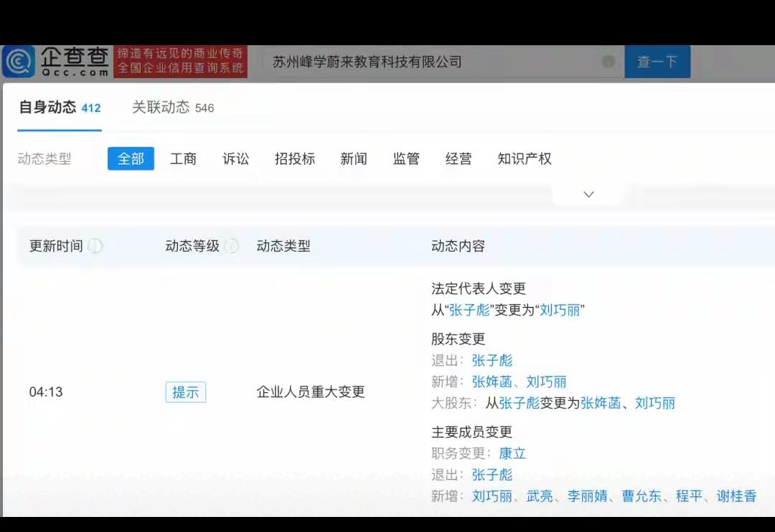Filter by 新闻 type

coord(354,158)
